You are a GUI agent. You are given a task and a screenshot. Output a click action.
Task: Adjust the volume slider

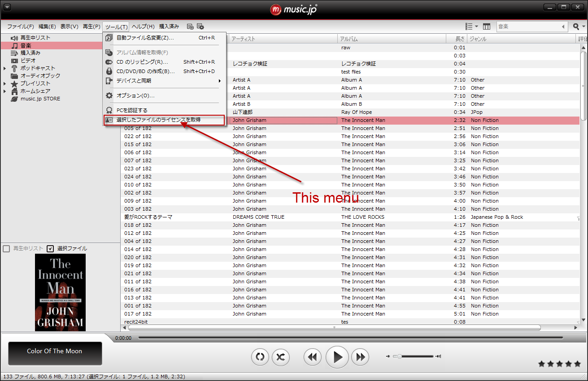tap(398, 356)
